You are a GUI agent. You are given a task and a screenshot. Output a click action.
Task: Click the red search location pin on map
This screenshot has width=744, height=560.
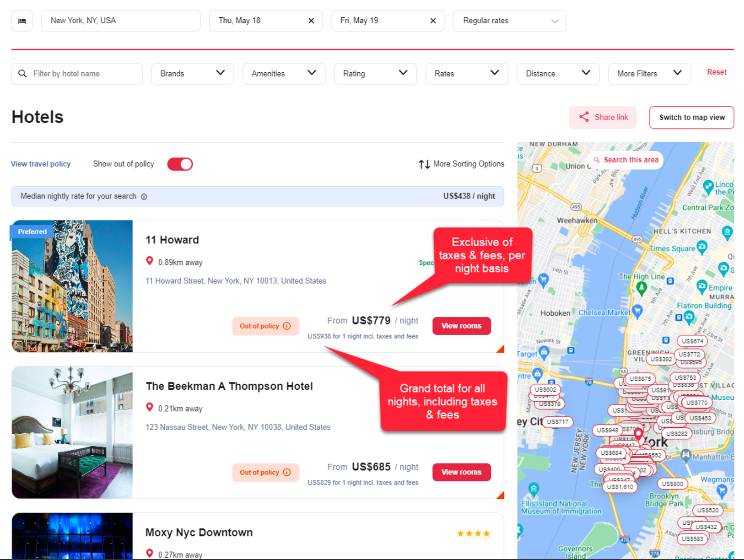pyautogui.click(x=639, y=434)
